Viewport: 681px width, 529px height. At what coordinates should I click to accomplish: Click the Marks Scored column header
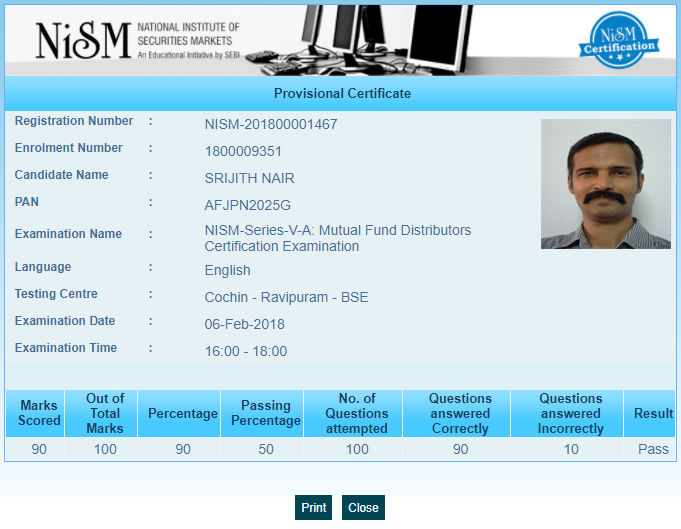point(35,413)
